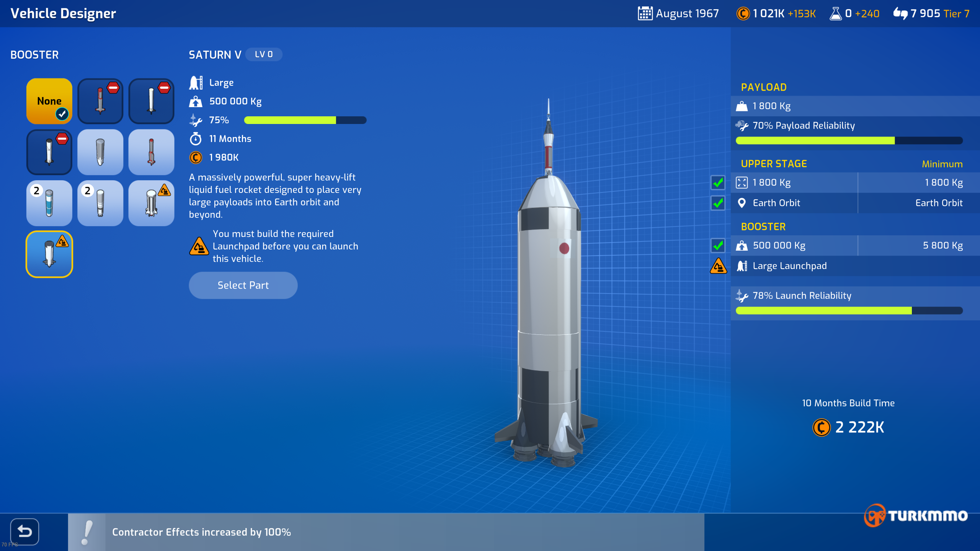
Task: Click the 5 800 Kg minimum value
Action: [x=943, y=245]
